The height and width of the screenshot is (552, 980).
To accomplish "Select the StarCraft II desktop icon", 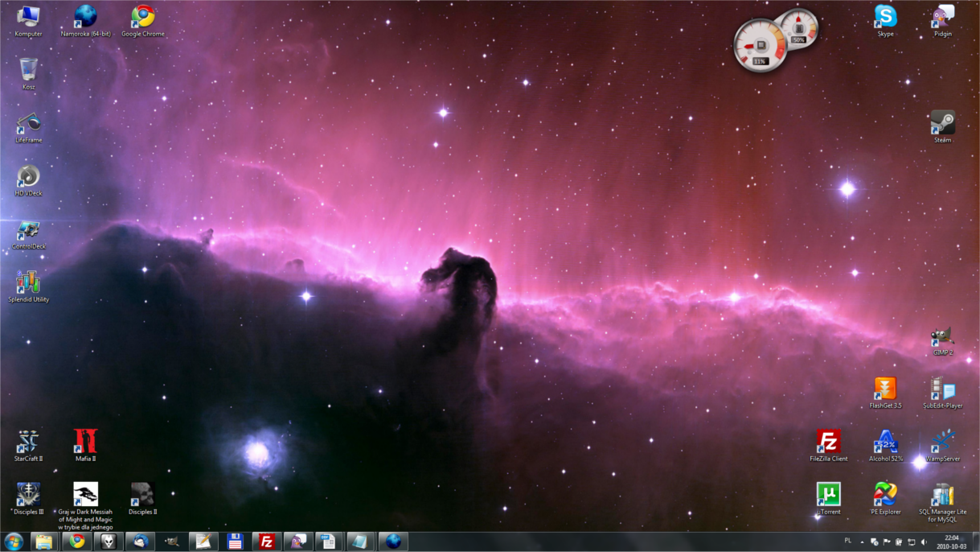I will pos(28,442).
